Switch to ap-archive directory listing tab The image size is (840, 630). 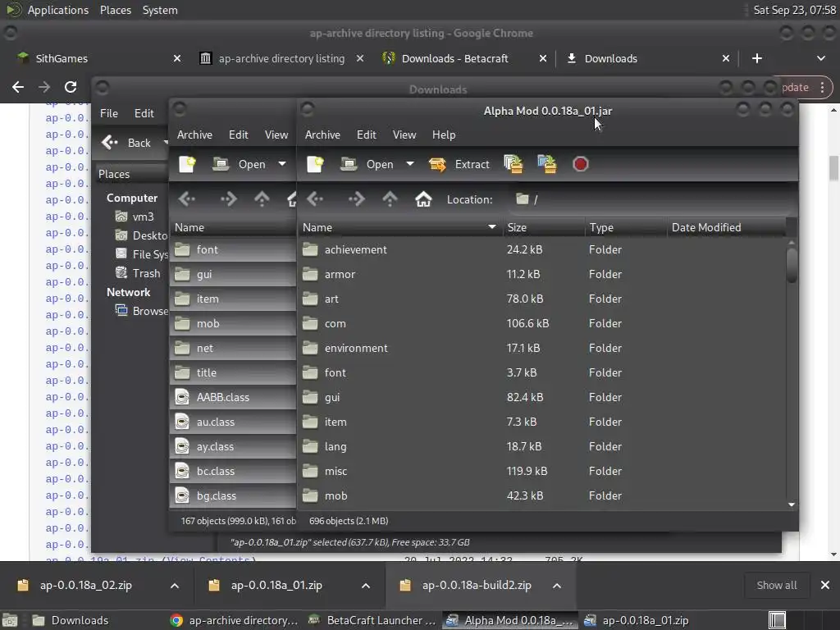281,58
